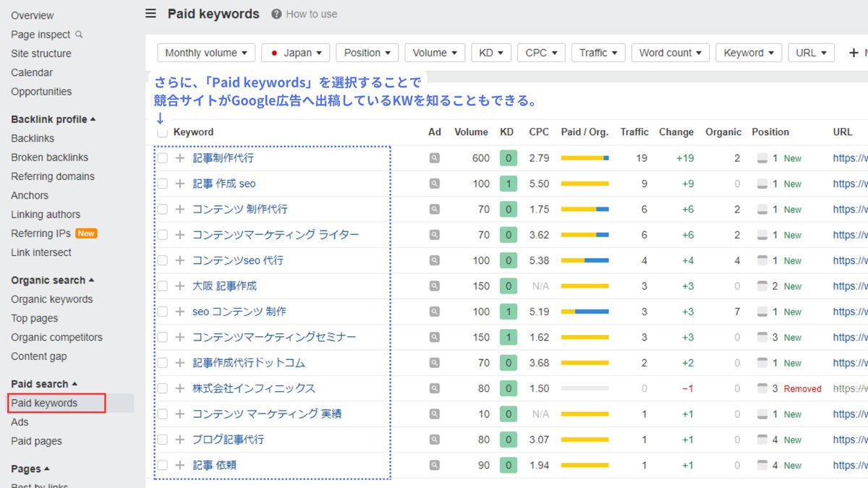Click the plus icon for 記事制作代行
The width and height of the screenshot is (868, 488).
click(180, 158)
